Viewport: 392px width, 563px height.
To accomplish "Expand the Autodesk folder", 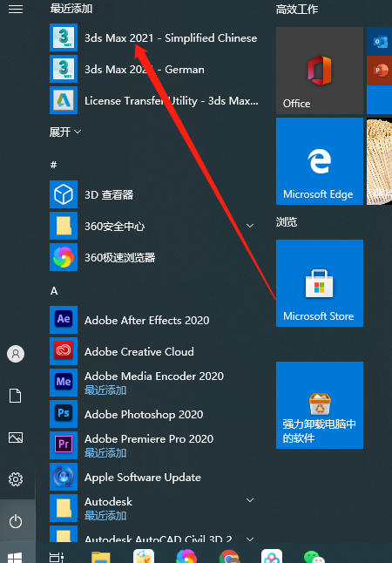I will pos(154,508).
